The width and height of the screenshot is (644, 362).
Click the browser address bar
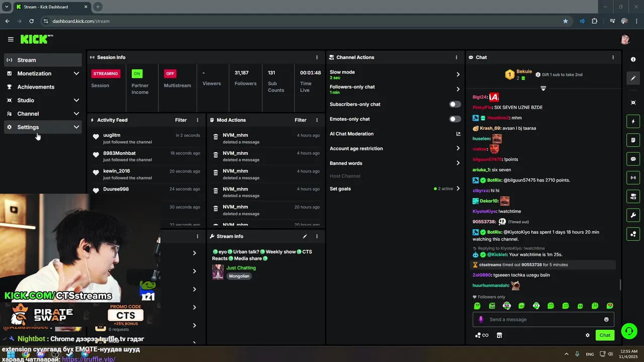click(302, 21)
